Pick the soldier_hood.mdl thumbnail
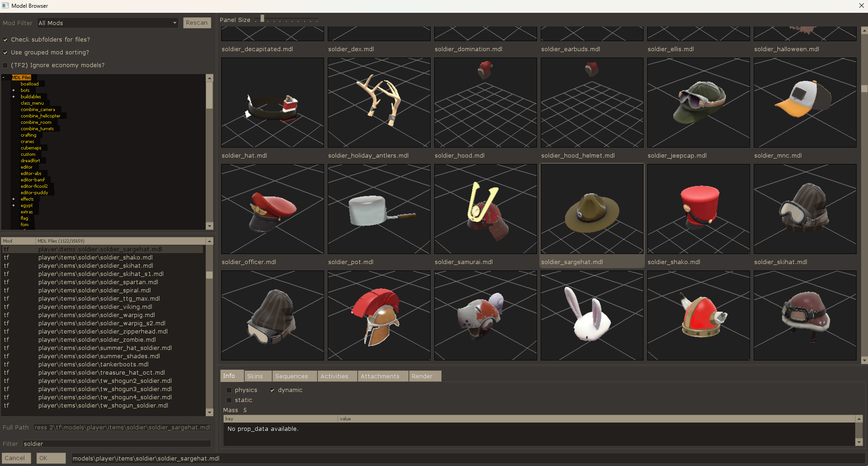868x466 pixels. (485, 102)
